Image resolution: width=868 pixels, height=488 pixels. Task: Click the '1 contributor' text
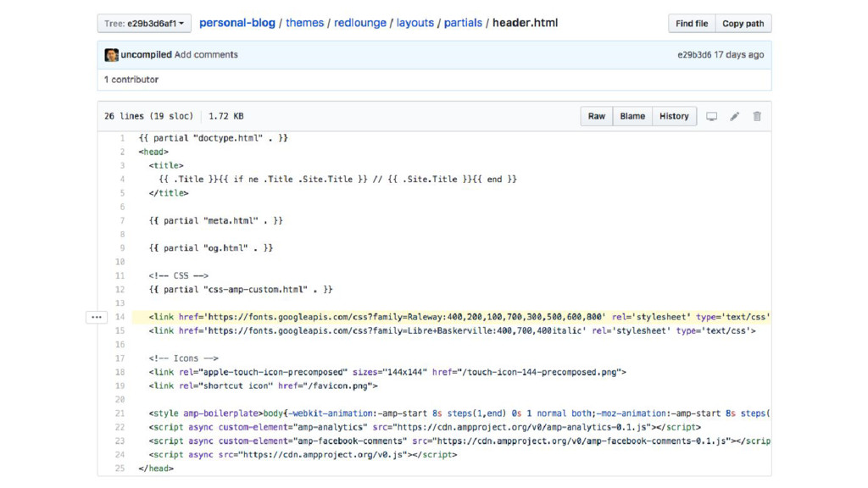[x=131, y=80]
